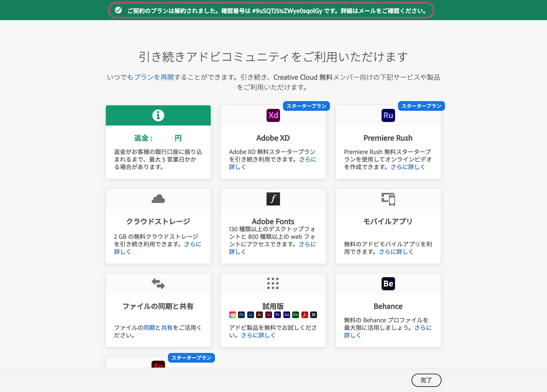Click the Adobe XD card title
Screen dimensions: 547x392
(x=273, y=138)
